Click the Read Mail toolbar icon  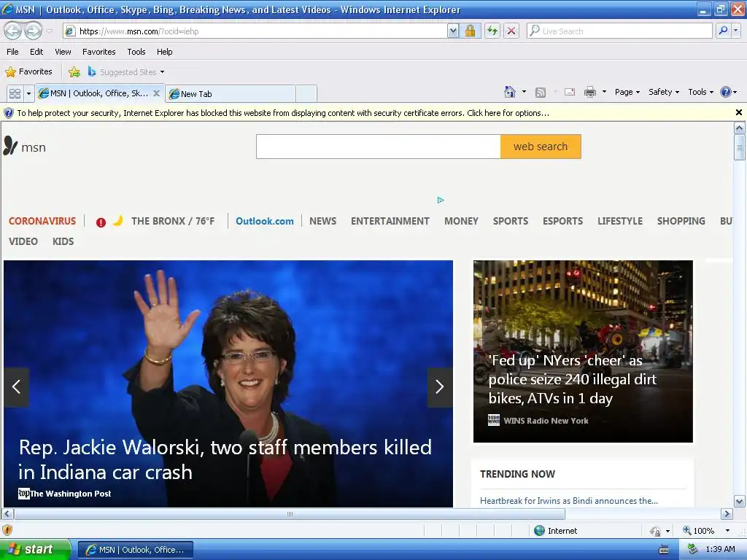(x=570, y=92)
